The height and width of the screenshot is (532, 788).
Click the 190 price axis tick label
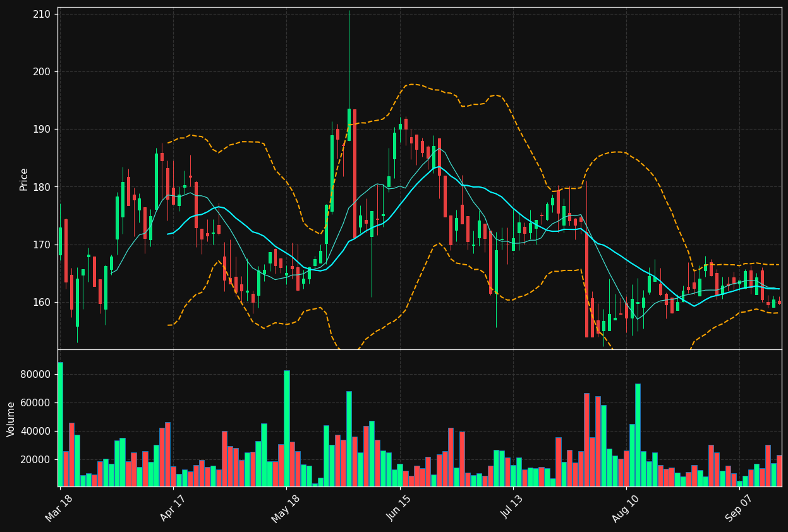pyautogui.click(x=42, y=129)
